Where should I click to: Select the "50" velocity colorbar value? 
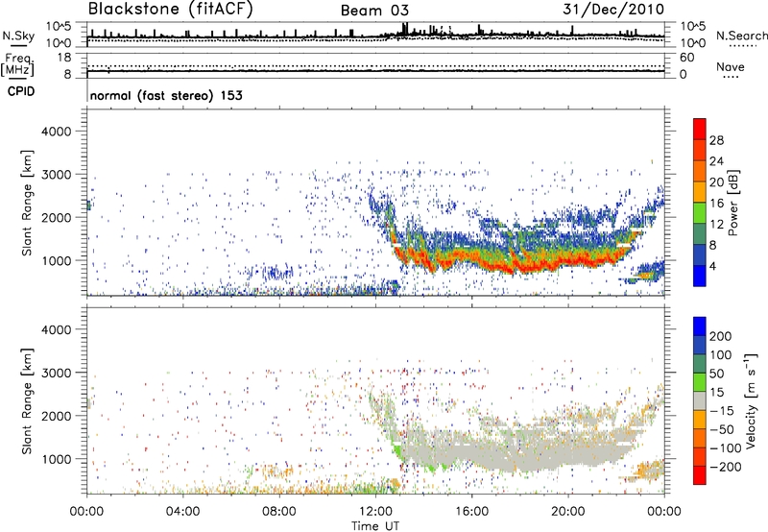point(716,374)
